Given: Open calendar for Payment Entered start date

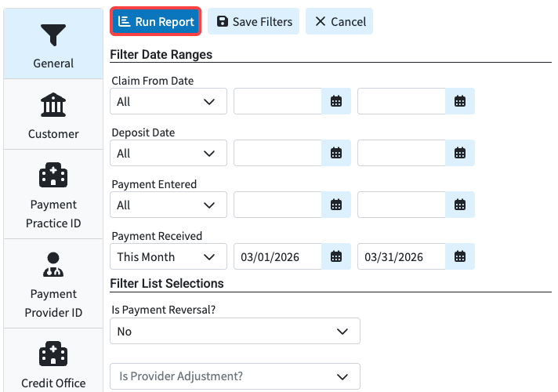Looking at the screenshot, I should (336, 205).
